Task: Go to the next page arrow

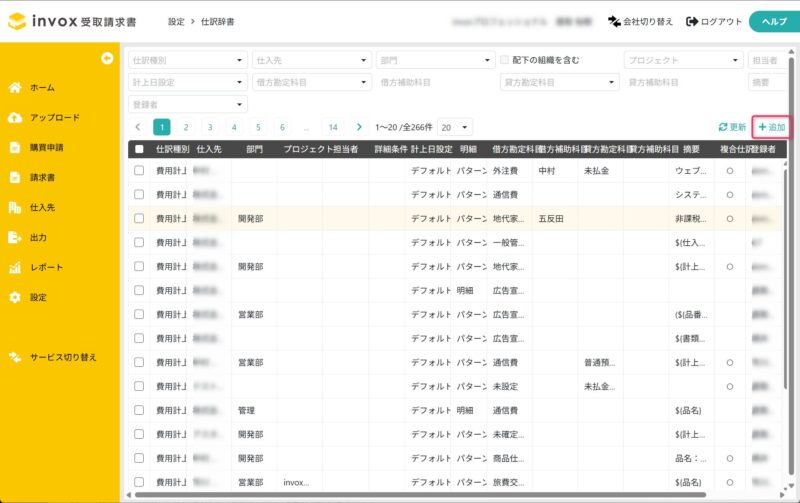Action: pos(359,127)
